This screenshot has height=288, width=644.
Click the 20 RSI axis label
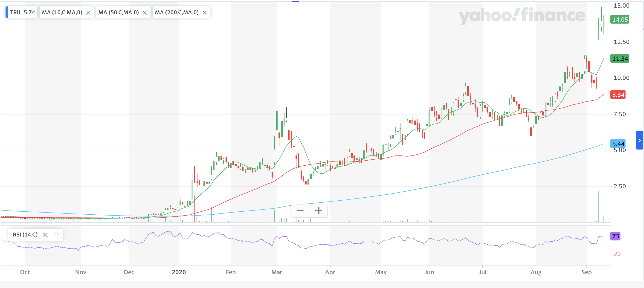[x=617, y=254]
